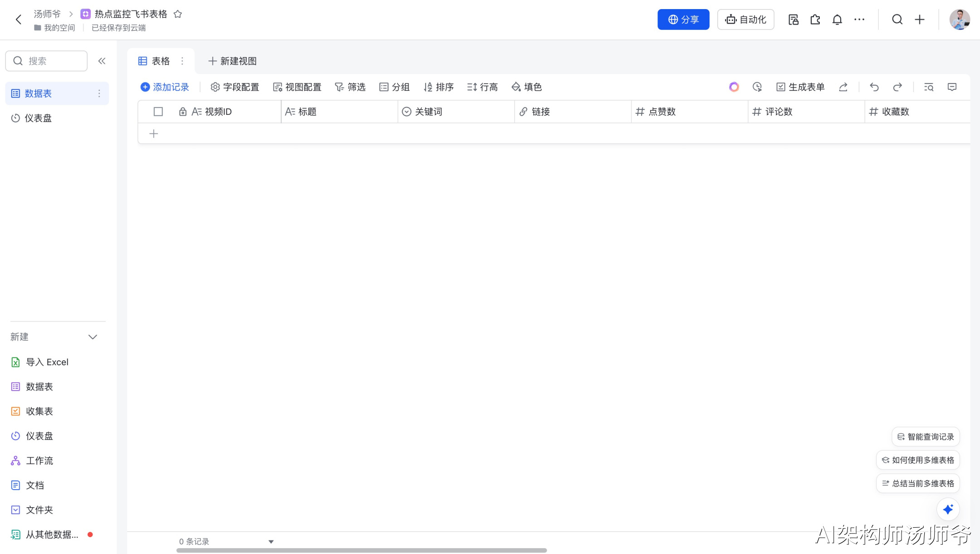Click the 新建视图 tab
Screen dimensions: 980x554
232,61
